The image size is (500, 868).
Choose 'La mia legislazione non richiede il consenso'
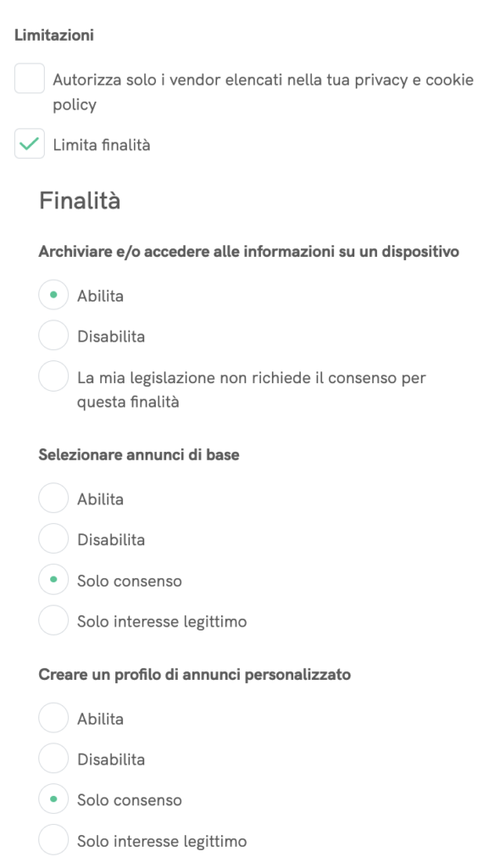click(x=53, y=376)
